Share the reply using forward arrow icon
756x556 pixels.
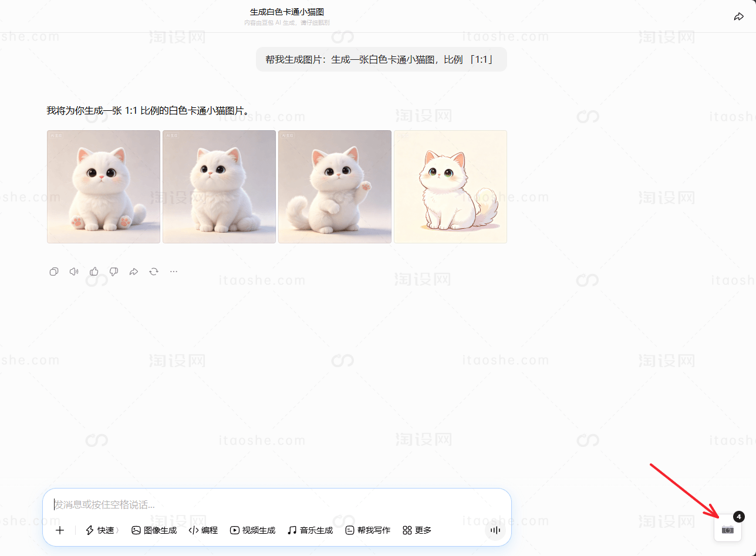(x=134, y=272)
